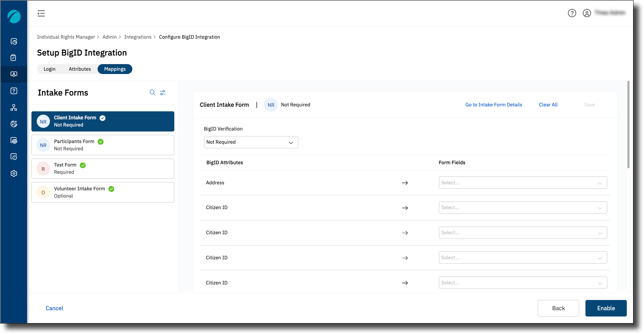Open the filter options for Intake Forms
This screenshot has height=334, width=644.
pyautogui.click(x=162, y=93)
